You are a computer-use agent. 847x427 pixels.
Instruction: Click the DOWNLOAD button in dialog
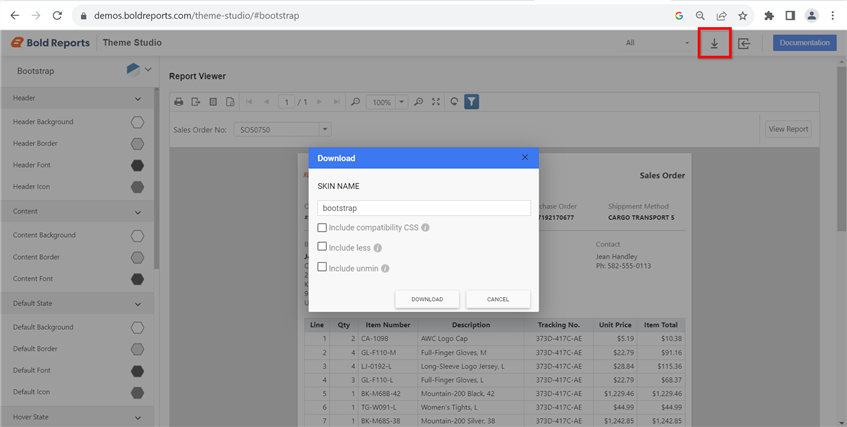click(427, 299)
